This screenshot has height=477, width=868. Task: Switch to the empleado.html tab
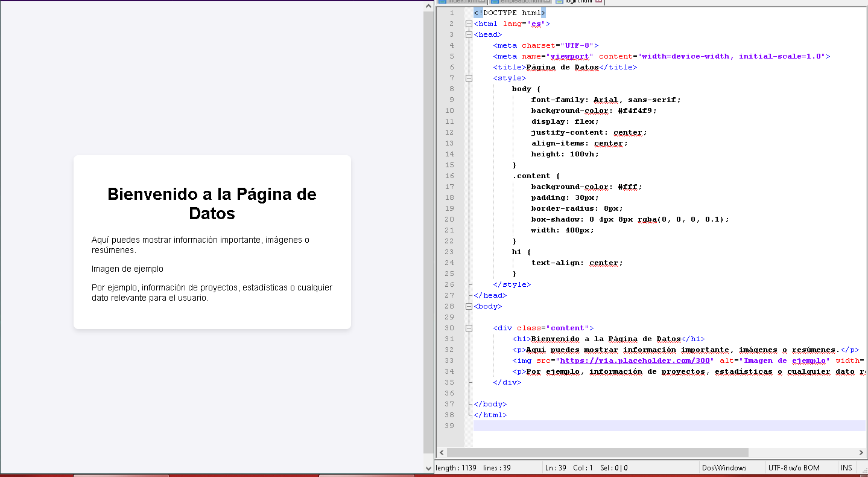click(x=521, y=2)
